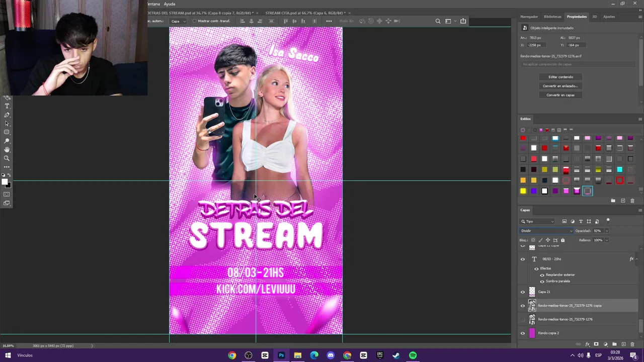Select the Type tool in left toolbar

tap(7, 106)
